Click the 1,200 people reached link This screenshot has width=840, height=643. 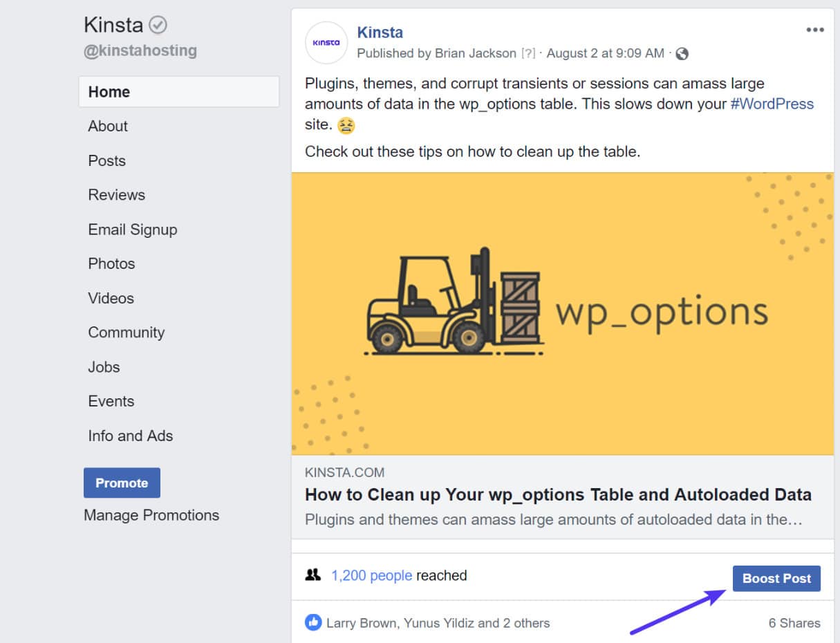pos(373,575)
